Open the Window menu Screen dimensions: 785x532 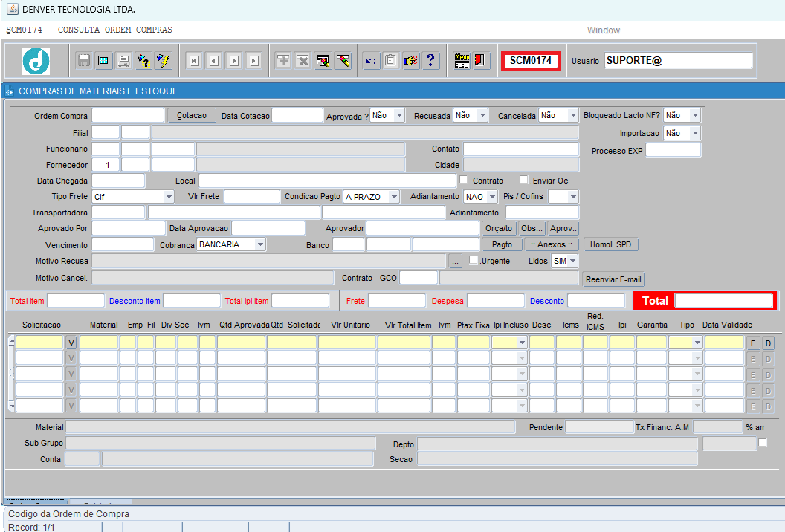pyautogui.click(x=604, y=30)
